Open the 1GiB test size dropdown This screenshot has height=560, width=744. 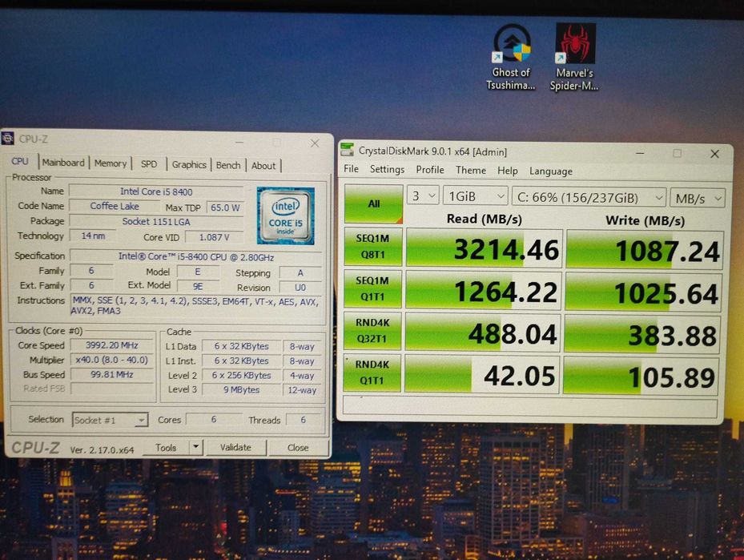475,196
